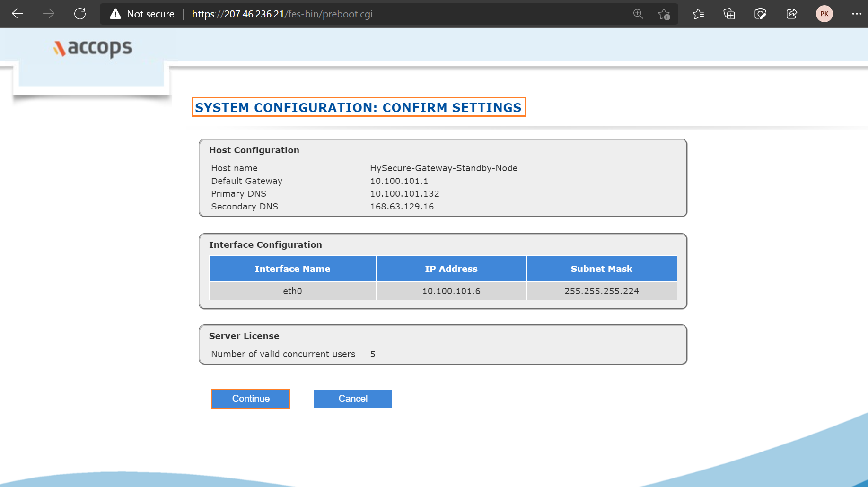
Task: Click the Cancel button
Action: [x=353, y=399]
